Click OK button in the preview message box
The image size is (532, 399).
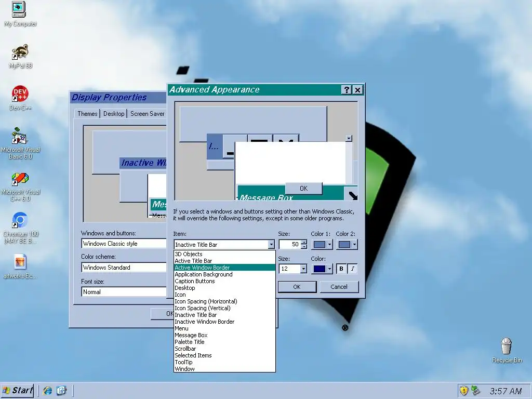(303, 188)
